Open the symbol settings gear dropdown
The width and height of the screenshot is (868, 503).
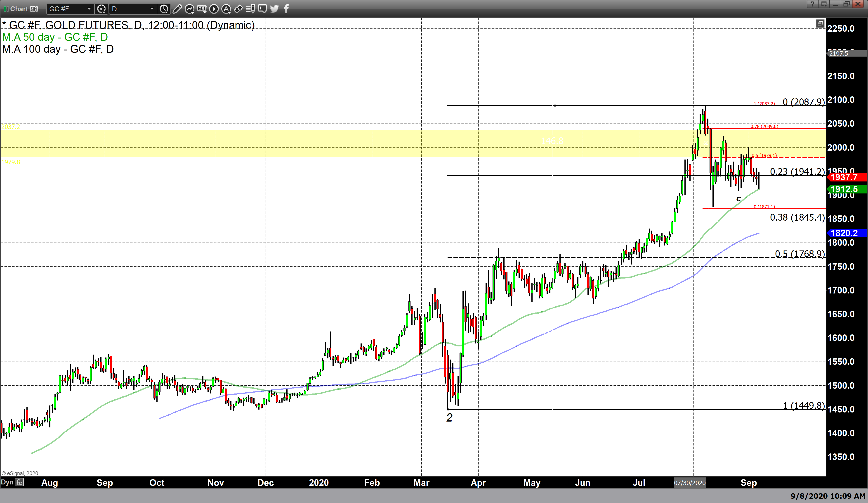coord(101,9)
